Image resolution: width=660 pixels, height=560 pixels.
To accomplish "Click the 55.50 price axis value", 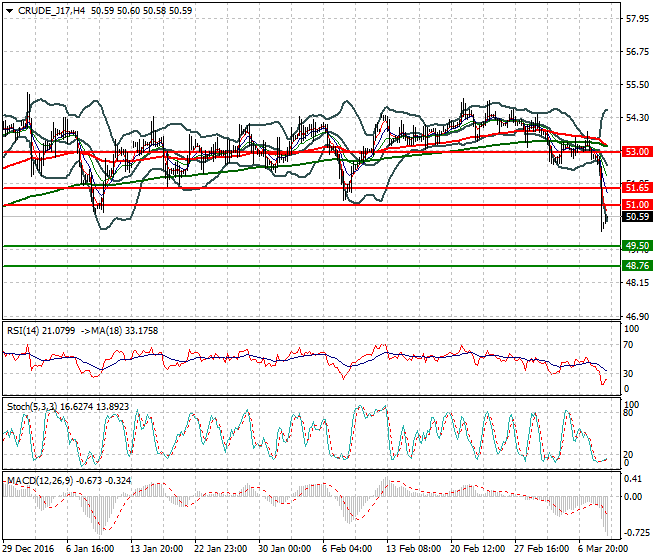I will [x=638, y=85].
